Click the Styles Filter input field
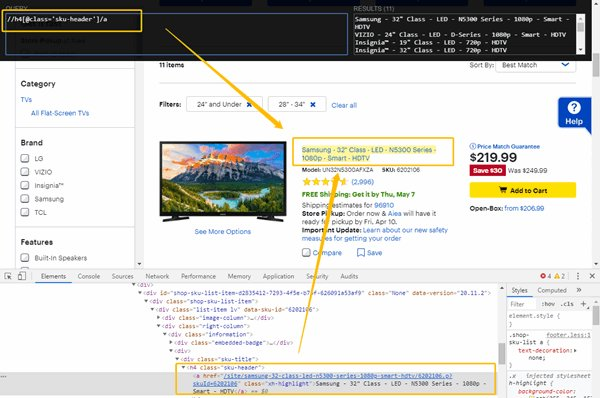 (x=522, y=304)
